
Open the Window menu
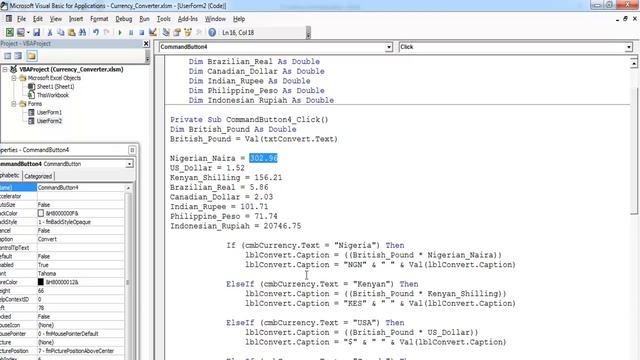click(215, 19)
